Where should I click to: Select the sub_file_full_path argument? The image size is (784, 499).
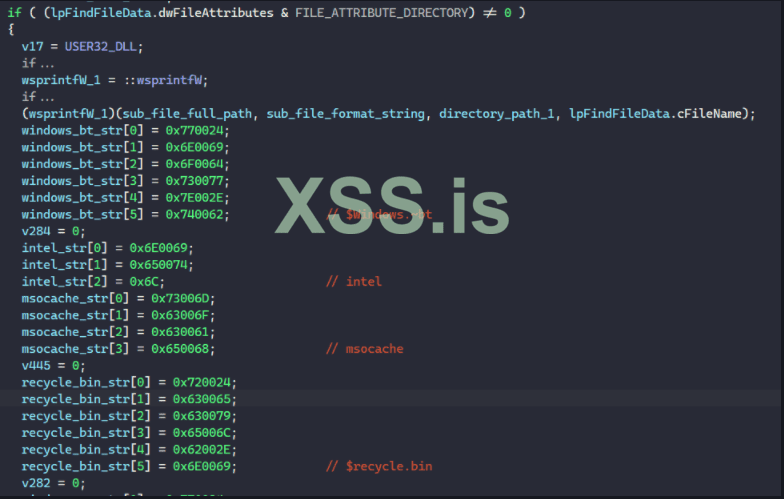pyautogui.click(x=188, y=114)
